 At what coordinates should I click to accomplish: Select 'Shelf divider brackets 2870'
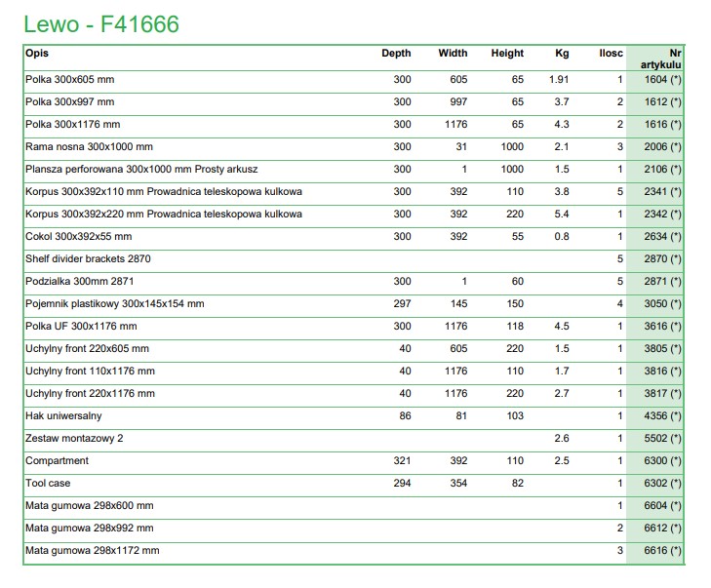(x=88, y=258)
